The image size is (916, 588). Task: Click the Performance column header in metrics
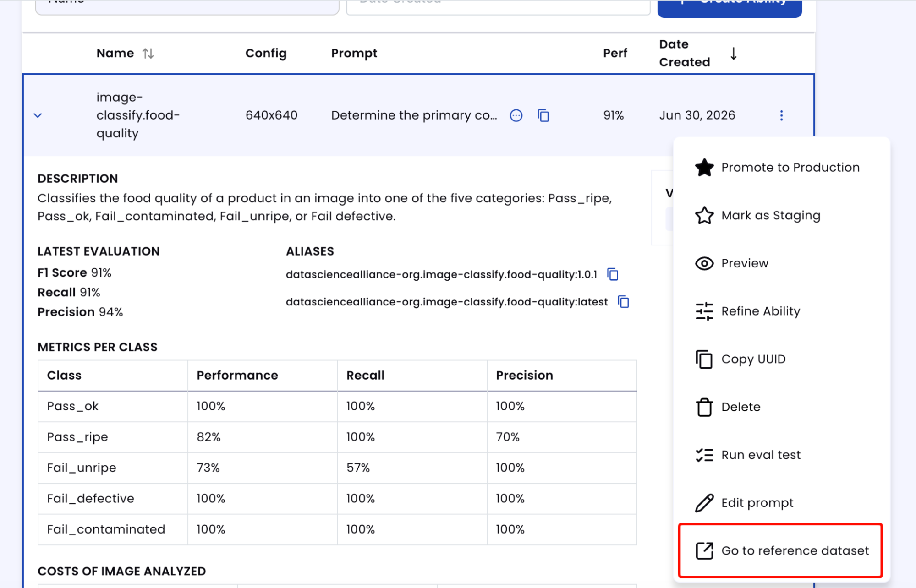[x=237, y=376]
